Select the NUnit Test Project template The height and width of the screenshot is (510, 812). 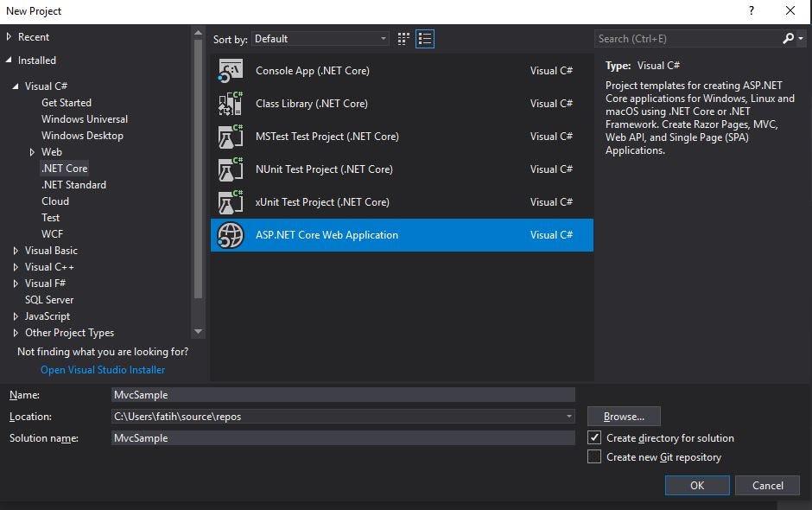tap(324, 169)
